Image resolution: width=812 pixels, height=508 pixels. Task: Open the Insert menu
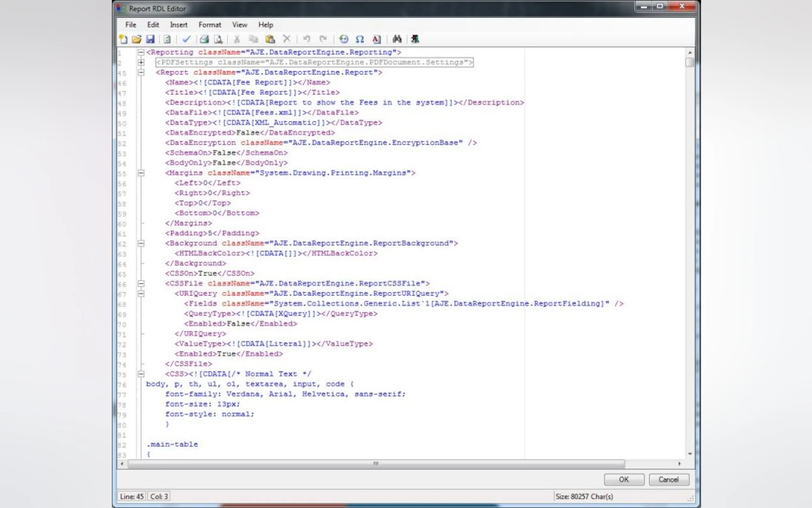[179, 25]
